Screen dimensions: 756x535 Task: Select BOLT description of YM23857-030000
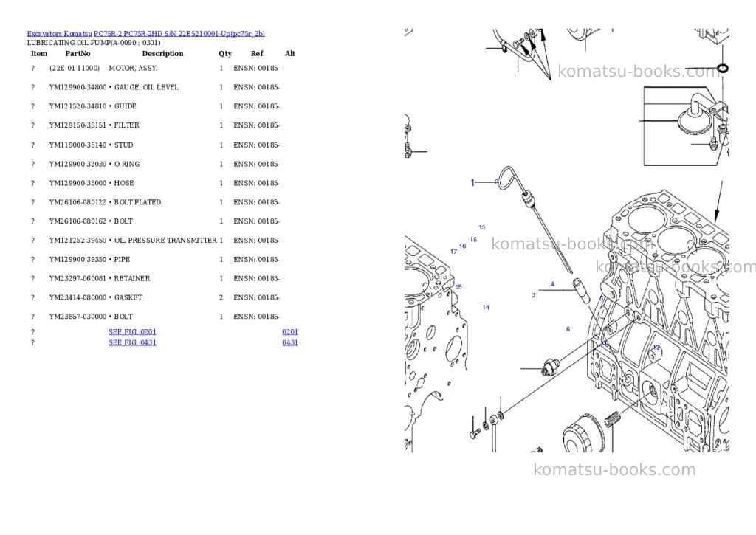click(x=123, y=317)
